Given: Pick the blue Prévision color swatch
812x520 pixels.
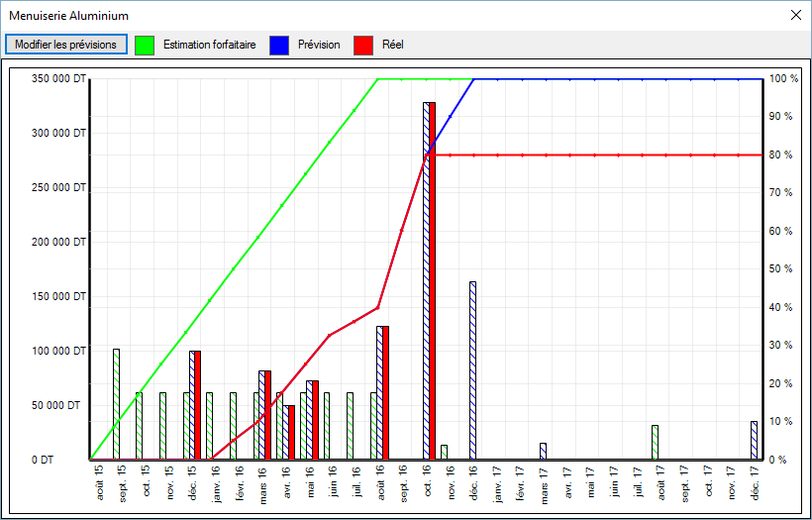Looking at the screenshot, I should tap(279, 45).
